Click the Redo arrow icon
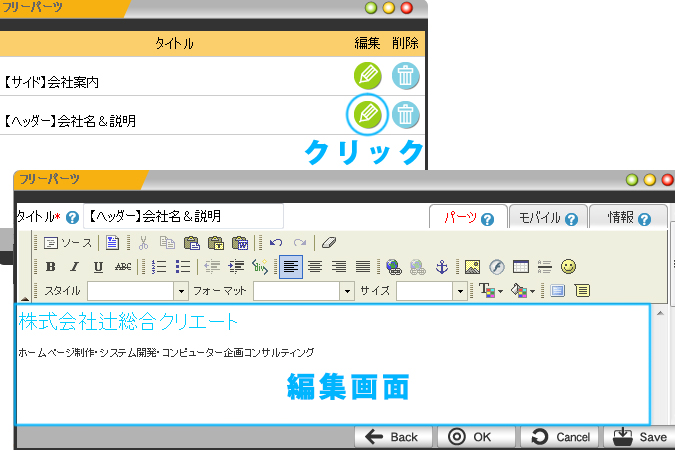The width and height of the screenshot is (675, 450). (300, 243)
